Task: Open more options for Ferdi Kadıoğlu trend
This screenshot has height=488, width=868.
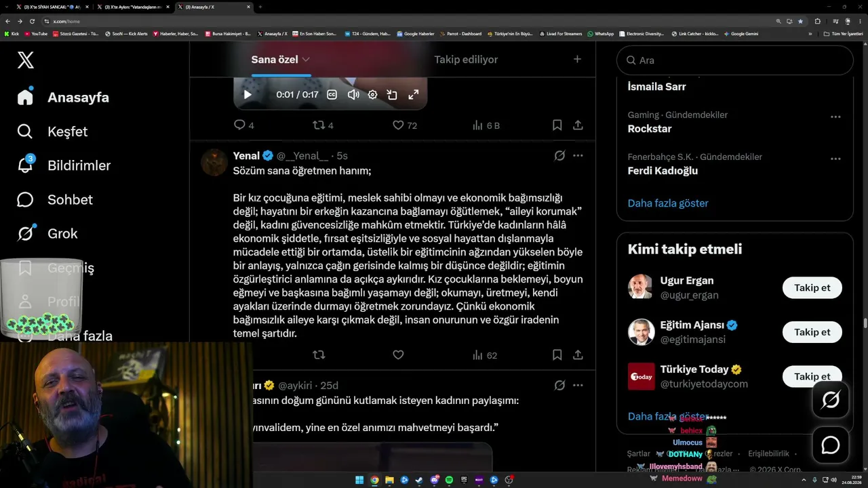Action: tap(835, 159)
